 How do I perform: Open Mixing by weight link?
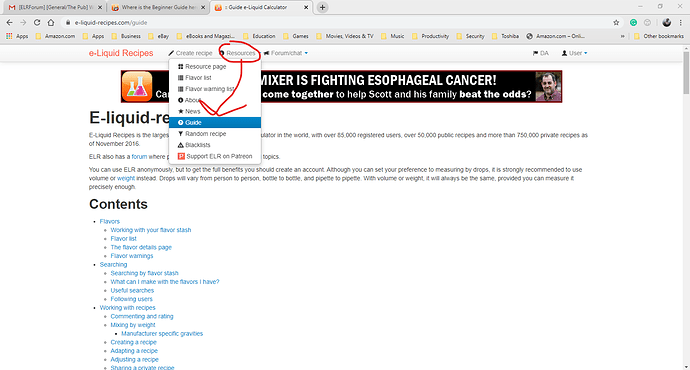(x=132, y=325)
